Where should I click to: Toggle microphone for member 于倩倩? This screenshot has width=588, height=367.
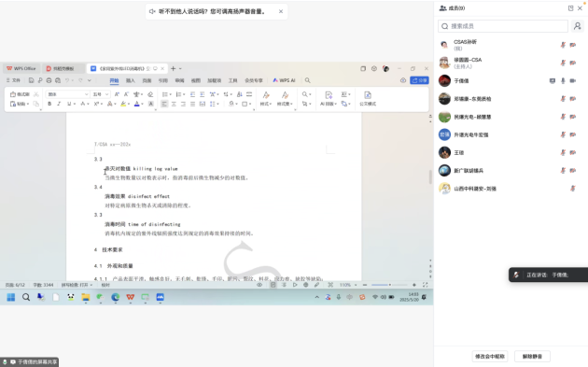(563, 80)
